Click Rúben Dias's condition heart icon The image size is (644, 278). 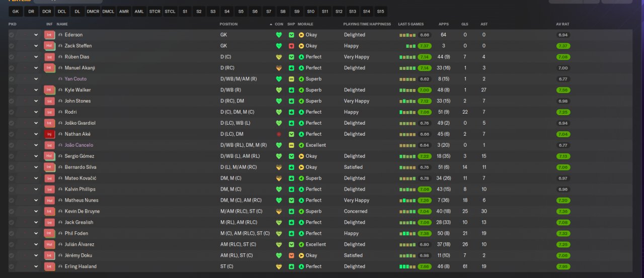(279, 57)
